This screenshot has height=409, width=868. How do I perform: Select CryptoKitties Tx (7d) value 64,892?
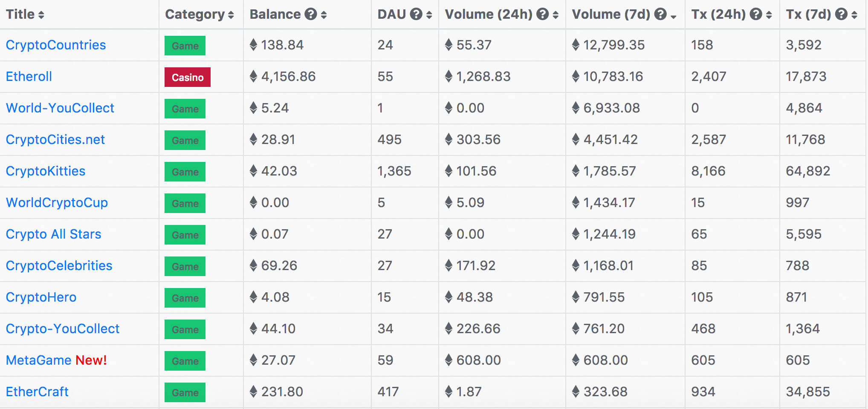click(x=808, y=171)
